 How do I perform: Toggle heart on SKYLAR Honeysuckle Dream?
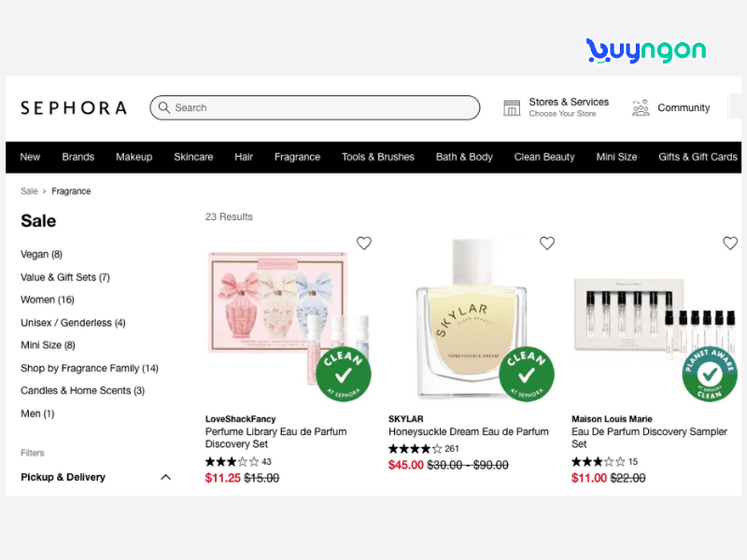pyautogui.click(x=547, y=244)
